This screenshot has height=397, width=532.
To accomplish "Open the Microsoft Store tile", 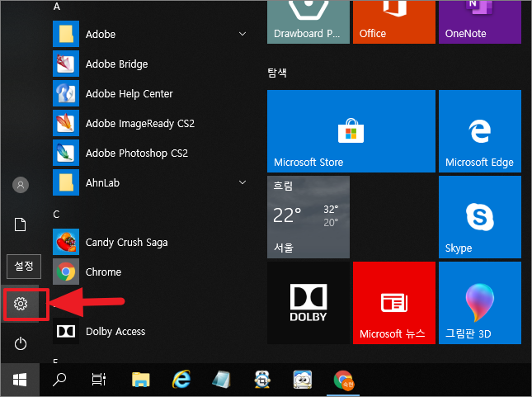I will [351, 131].
